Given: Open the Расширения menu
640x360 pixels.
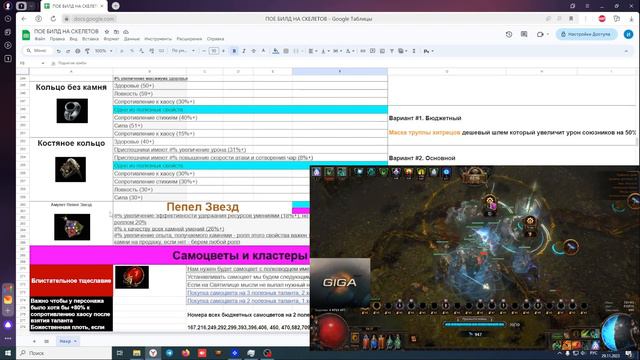Looking at the screenshot, I should point(189,39).
